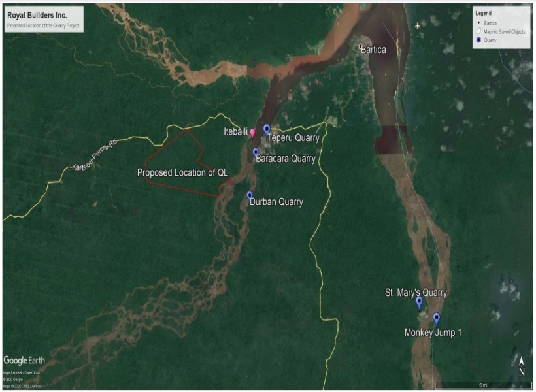Select the St. Mary's Quarry pin
The image size is (536, 392).
419,302
